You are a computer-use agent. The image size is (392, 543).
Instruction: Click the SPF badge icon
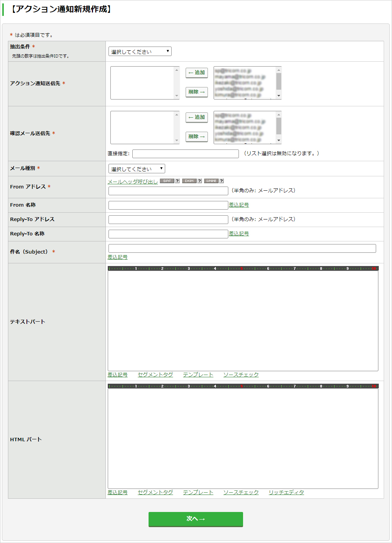(167, 181)
